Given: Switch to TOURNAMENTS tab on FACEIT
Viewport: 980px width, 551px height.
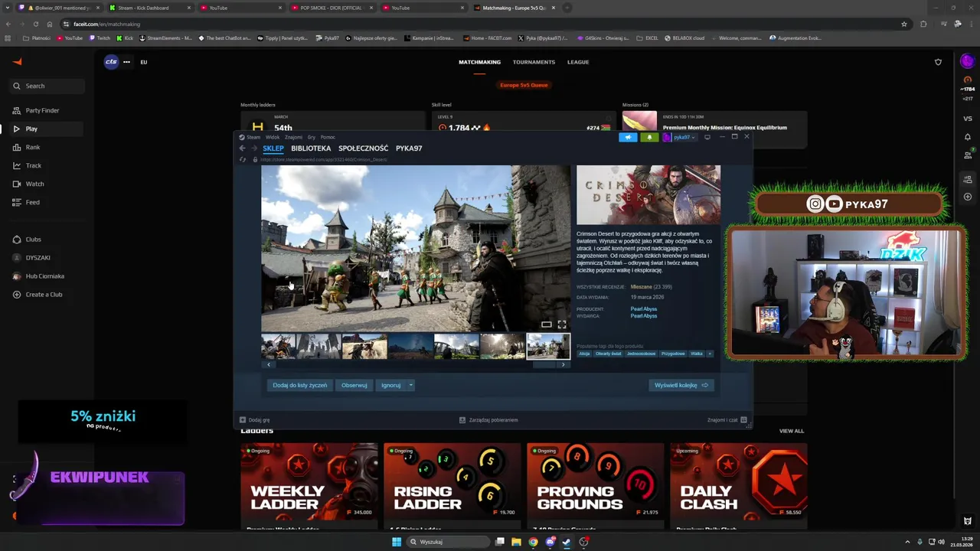Looking at the screenshot, I should coord(534,62).
